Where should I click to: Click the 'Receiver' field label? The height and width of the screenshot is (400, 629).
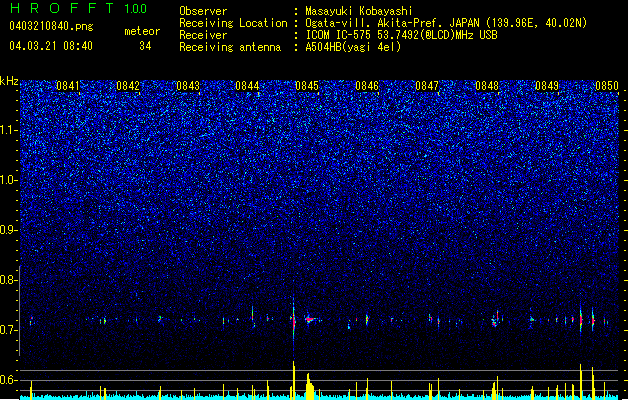(x=203, y=35)
